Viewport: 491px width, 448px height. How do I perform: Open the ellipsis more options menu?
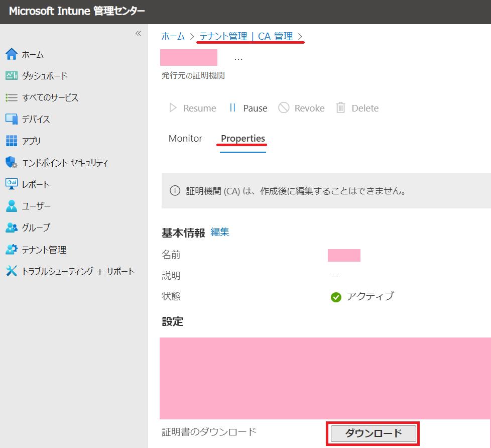(238, 59)
